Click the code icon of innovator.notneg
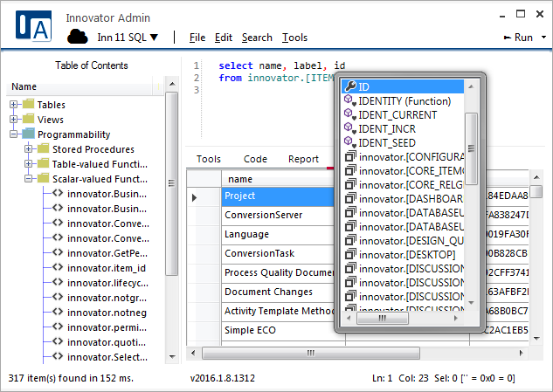Image resolution: width=553 pixels, height=392 pixels. pyautogui.click(x=58, y=312)
